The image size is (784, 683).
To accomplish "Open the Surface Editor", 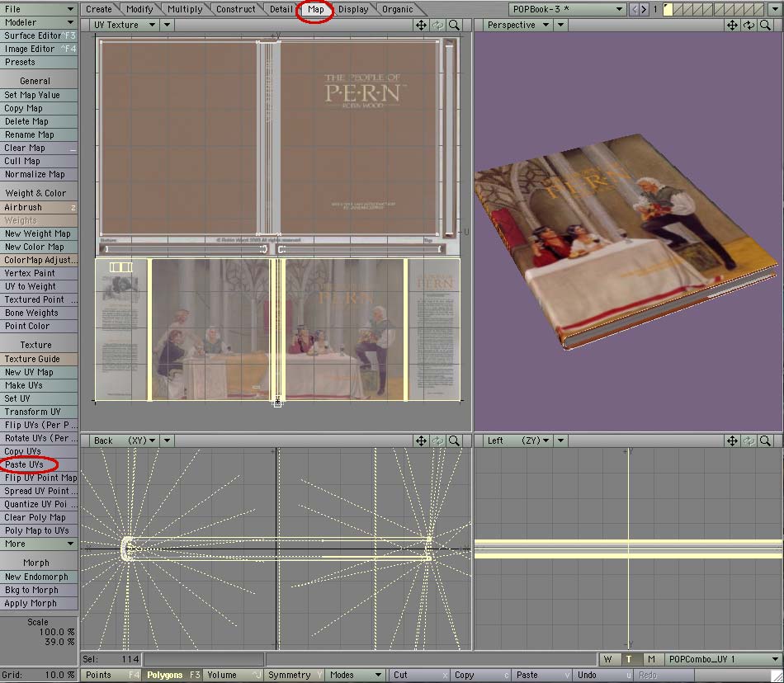I will click(x=39, y=35).
